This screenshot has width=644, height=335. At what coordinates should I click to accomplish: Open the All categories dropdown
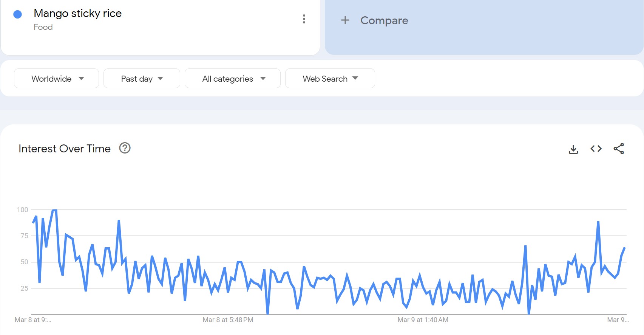[232, 79]
